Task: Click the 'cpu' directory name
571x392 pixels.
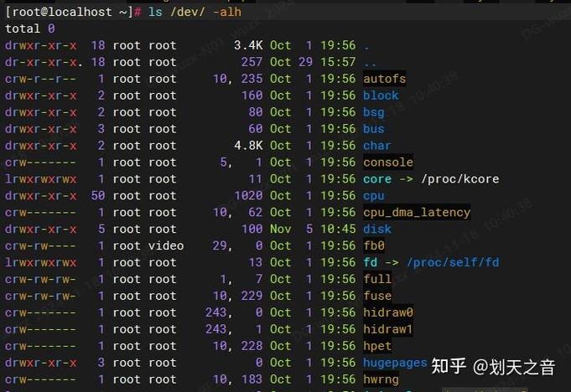Action: click(x=373, y=196)
